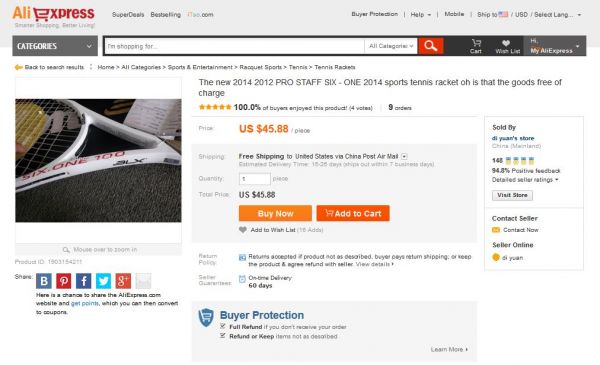The width and height of the screenshot is (600, 365).
Task: Open the shopping Cart icon
Action: coord(476,46)
